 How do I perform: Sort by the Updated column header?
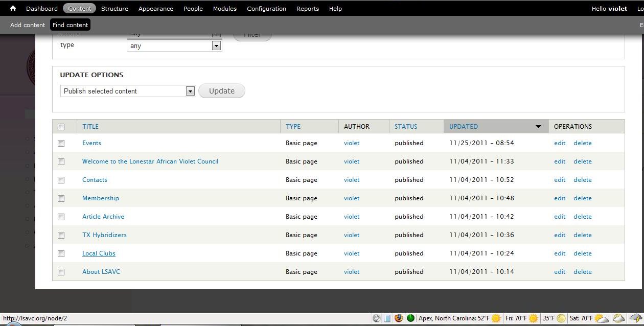click(x=464, y=126)
